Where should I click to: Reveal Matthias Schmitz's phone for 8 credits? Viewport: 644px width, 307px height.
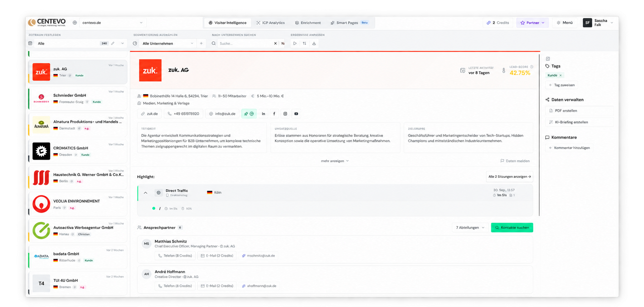[x=175, y=256]
